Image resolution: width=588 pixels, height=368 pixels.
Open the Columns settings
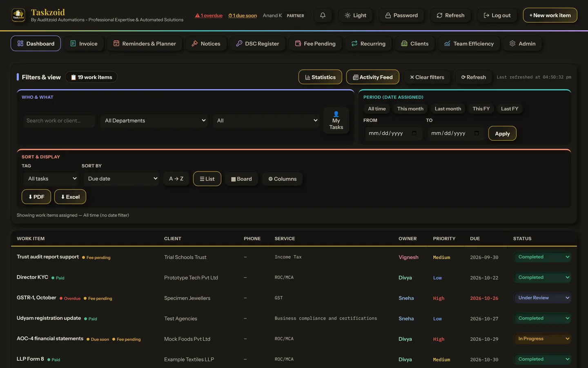[x=283, y=179]
